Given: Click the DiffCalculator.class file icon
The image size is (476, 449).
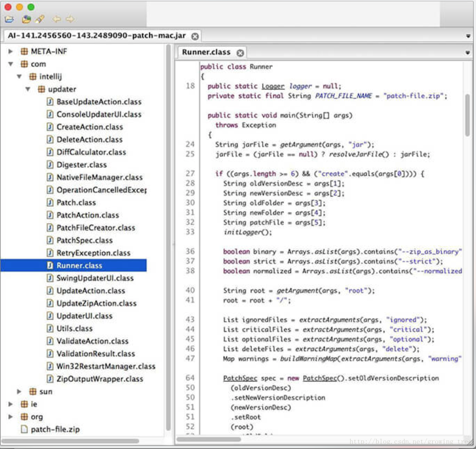Looking at the screenshot, I should click(50, 152).
